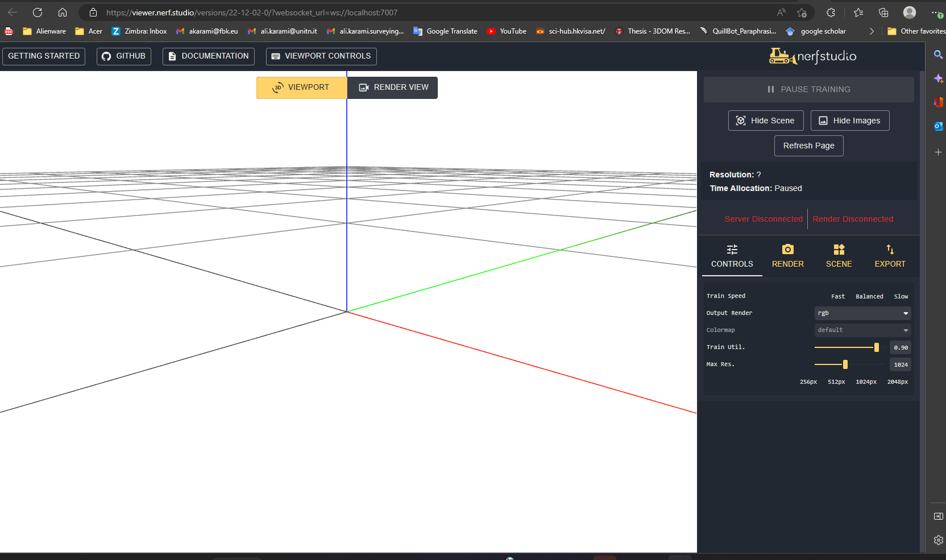The height and width of the screenshot is (560, 946).
Task: Click the search icon in the Edge sidebar
Action: coord(937,54)
